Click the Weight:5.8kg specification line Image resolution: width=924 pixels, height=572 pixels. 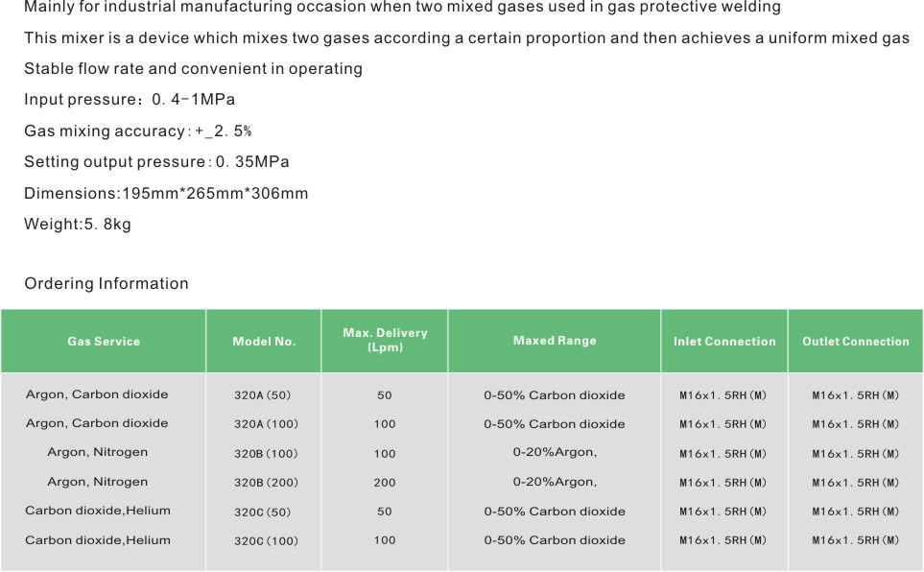tap(78, 224)
